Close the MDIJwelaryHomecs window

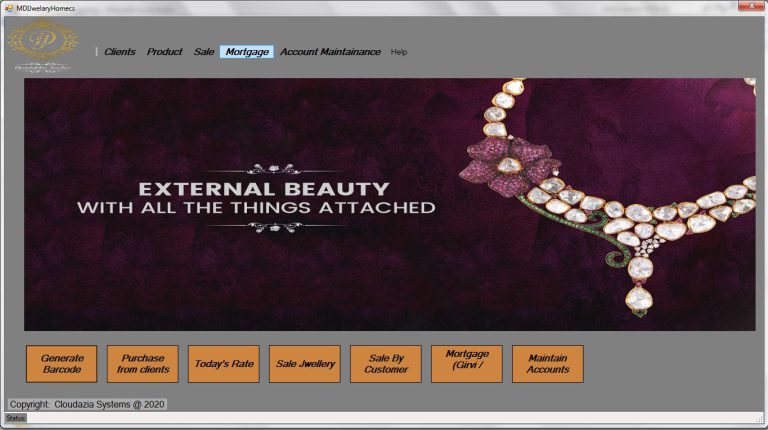(x=744, y=7)
